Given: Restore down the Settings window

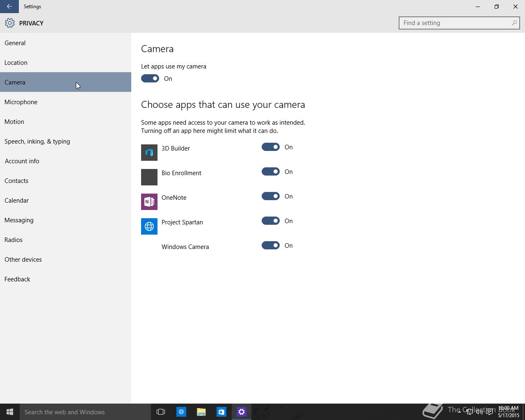Looking at the screenshot, I should [x=497, y=7].
